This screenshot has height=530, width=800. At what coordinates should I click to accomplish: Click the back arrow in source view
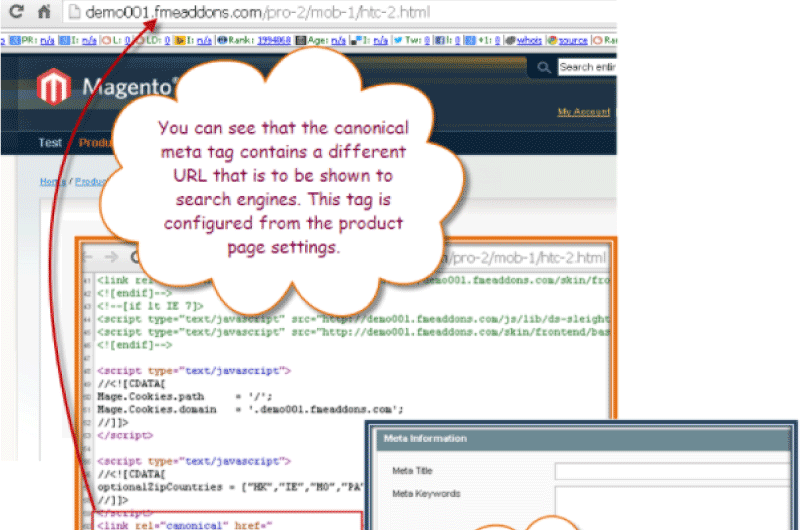click(x=88, y=257)
